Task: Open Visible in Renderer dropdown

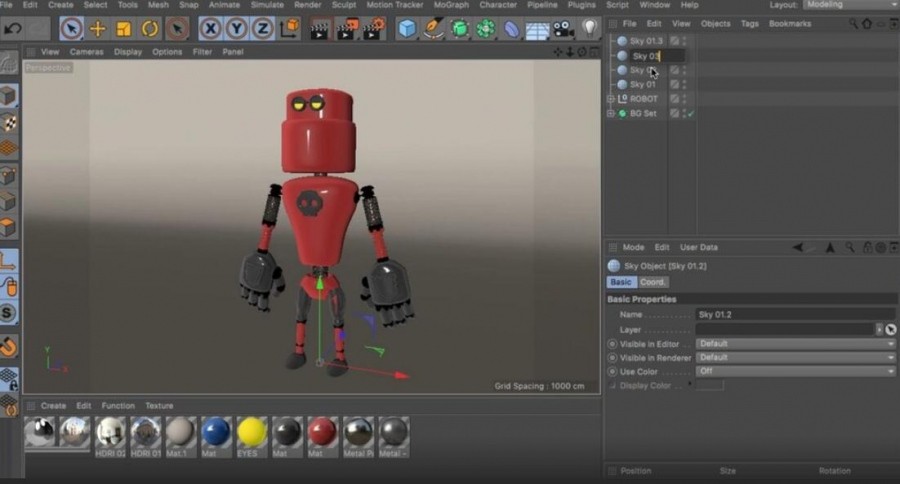Action: pos(796,357)
